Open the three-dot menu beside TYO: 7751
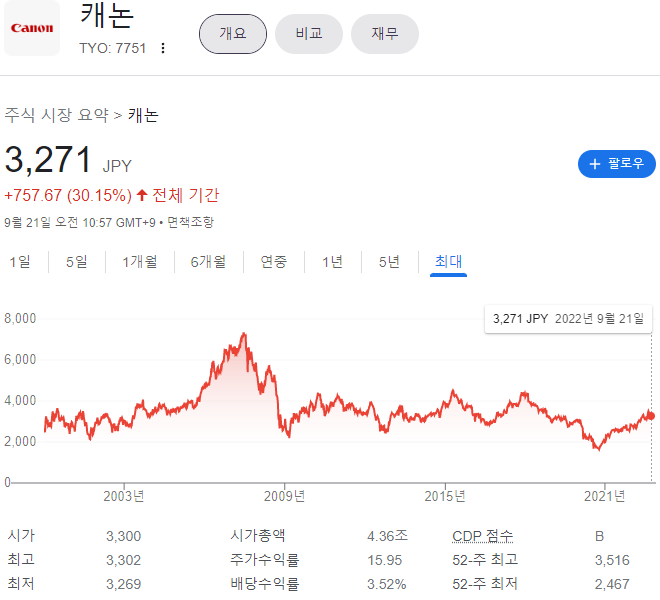The width and height of the screenshot is (660, 600). pos(163,48)
